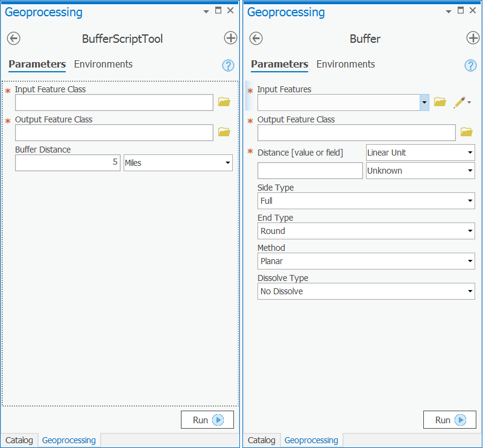Viewport: 483px width, 448px height.
Task: Browse for the Input Feature Class
Action: (x=224, y=103)
